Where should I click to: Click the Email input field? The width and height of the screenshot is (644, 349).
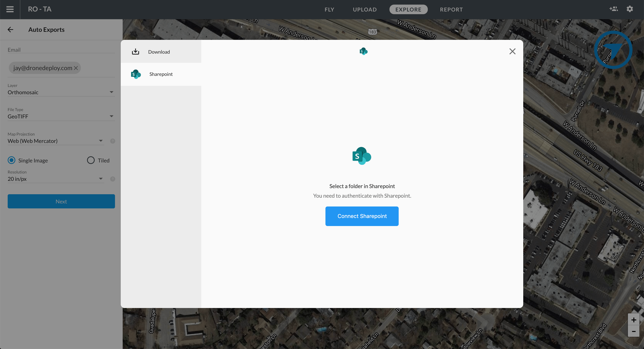click(61, 50)
